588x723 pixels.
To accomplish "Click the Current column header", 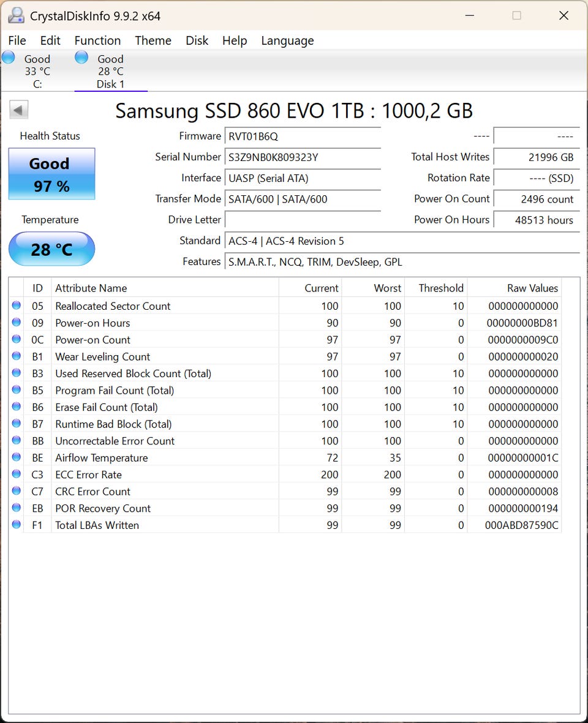I will click(311, 288).
